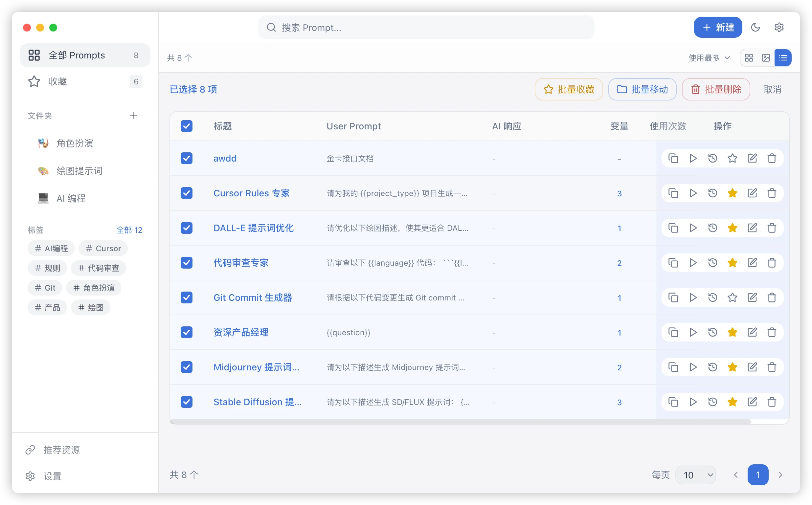Switch to gallery image view

point(766,58)
